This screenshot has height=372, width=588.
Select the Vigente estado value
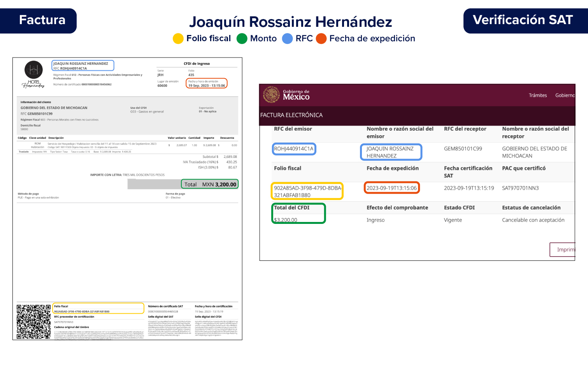pyautogui.click(x=453, y=220)
